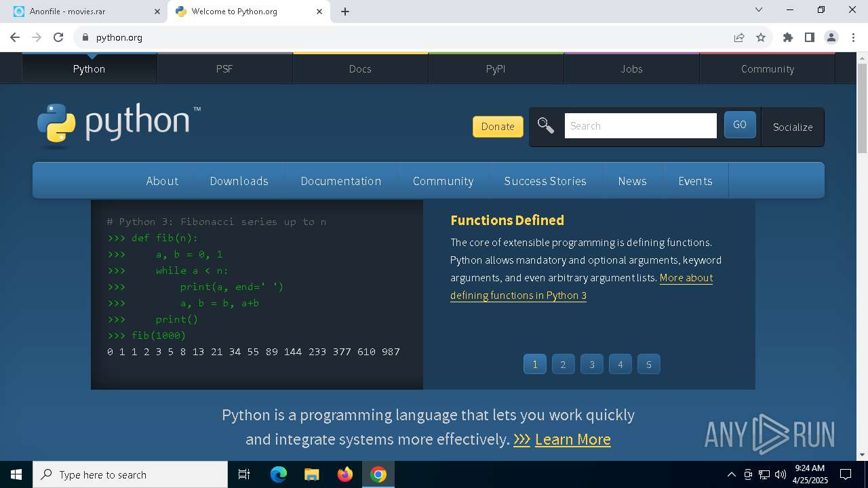This screenshot has width=868, height=488.
Task: Open the News menu
Action: pyautogui.click(x=632, y=181)
